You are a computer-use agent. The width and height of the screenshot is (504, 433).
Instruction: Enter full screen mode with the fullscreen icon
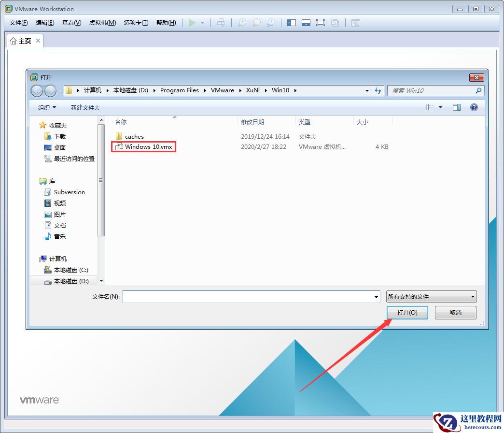(x=321, y=22)
